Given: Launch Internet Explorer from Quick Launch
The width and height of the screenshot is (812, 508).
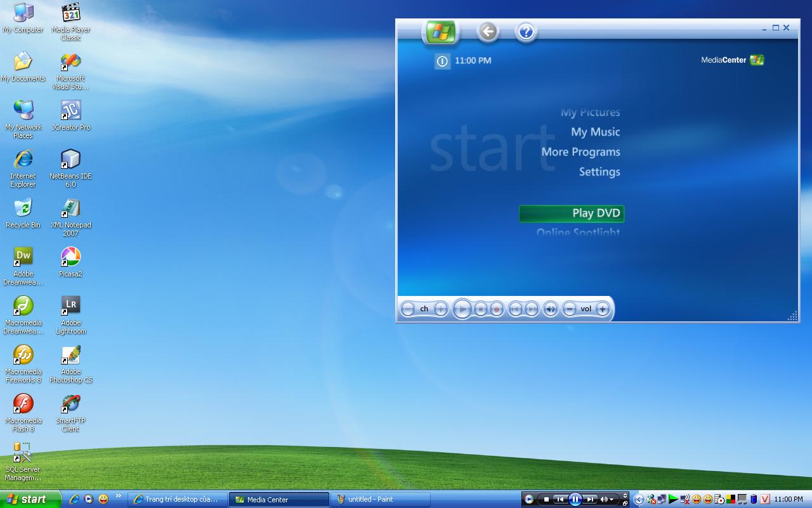Looking at the screenshot, I should 75,499.
